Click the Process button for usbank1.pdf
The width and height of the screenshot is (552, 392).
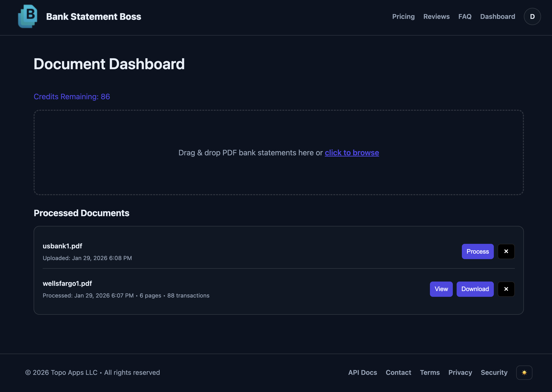477,251
